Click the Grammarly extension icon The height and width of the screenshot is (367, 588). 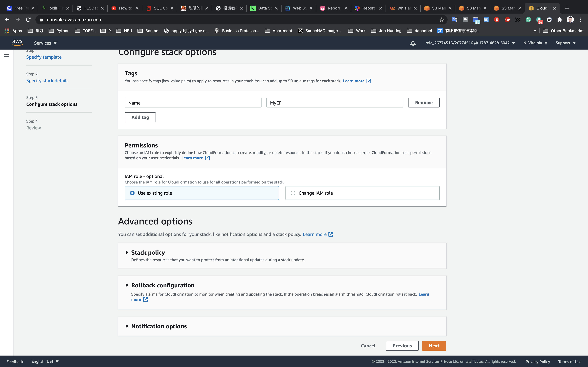point(528,20)
